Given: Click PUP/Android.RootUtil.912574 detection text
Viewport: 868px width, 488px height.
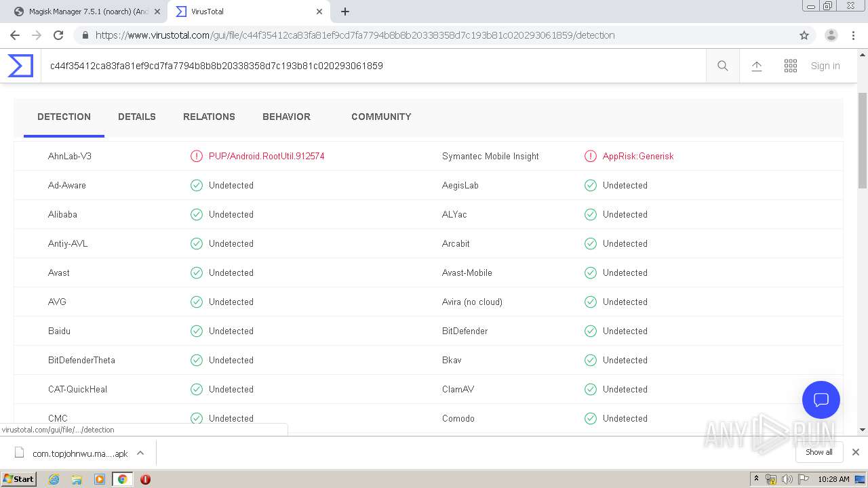Looking at the screenshot, I should [267, 156].
